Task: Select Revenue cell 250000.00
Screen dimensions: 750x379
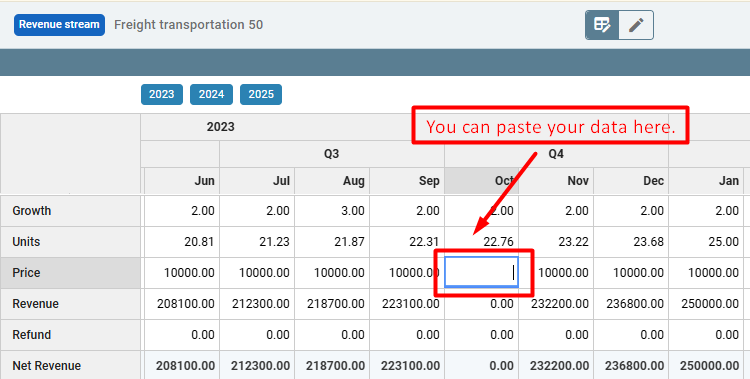Action: (706, 304)
